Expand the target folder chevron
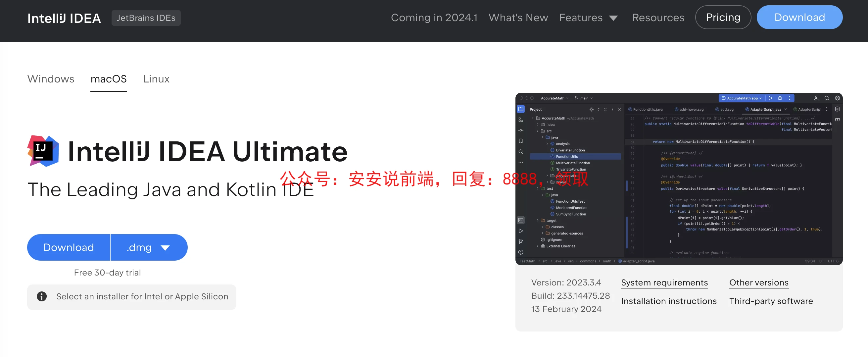Screen dimensions: 868x357 [538, 221]
